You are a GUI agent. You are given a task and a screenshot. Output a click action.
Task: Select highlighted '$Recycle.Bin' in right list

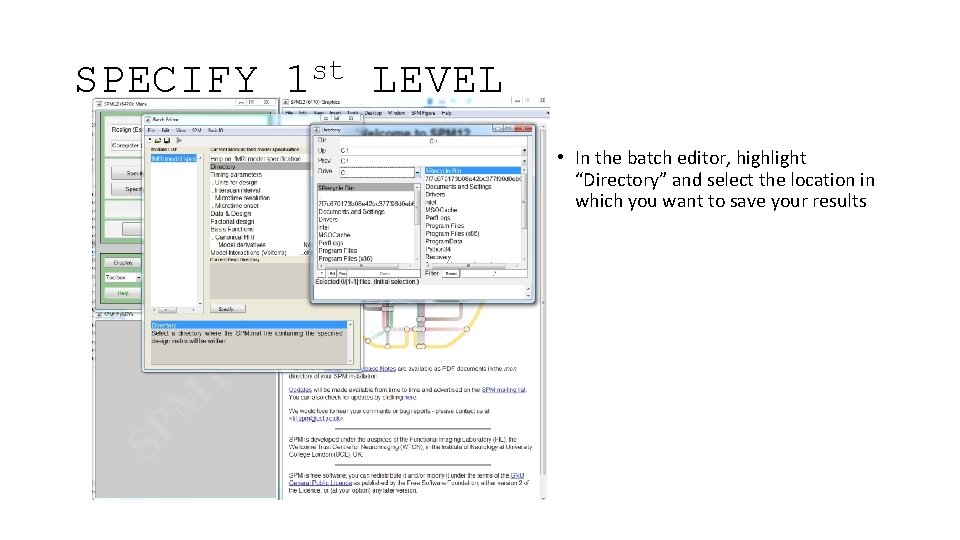point(472,171)
